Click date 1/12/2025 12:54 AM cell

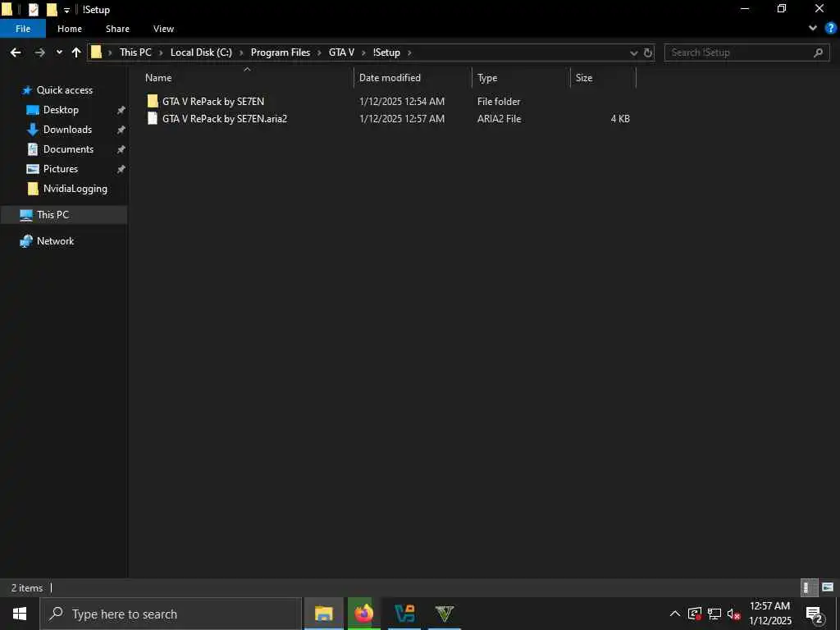(402, 101)
